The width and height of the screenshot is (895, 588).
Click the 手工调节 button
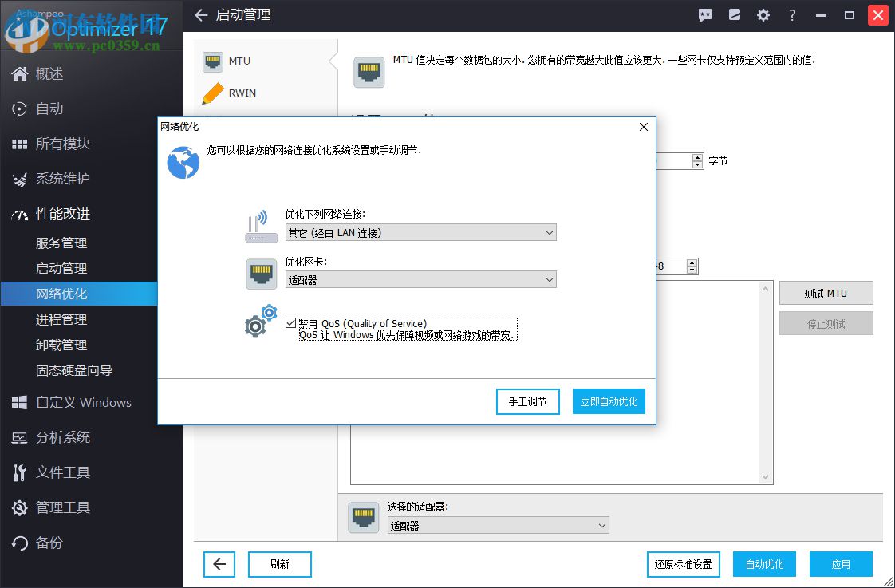pyautogui.click(x=527, y=401)
